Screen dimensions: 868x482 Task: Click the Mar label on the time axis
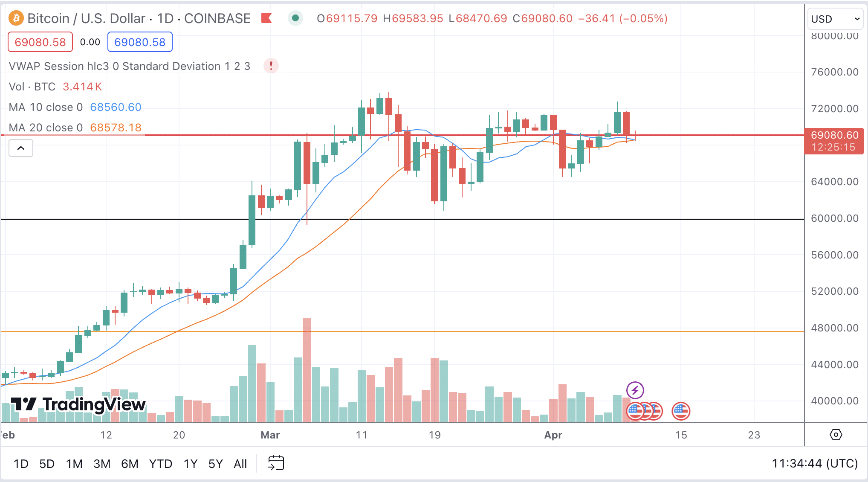(270, 435)
